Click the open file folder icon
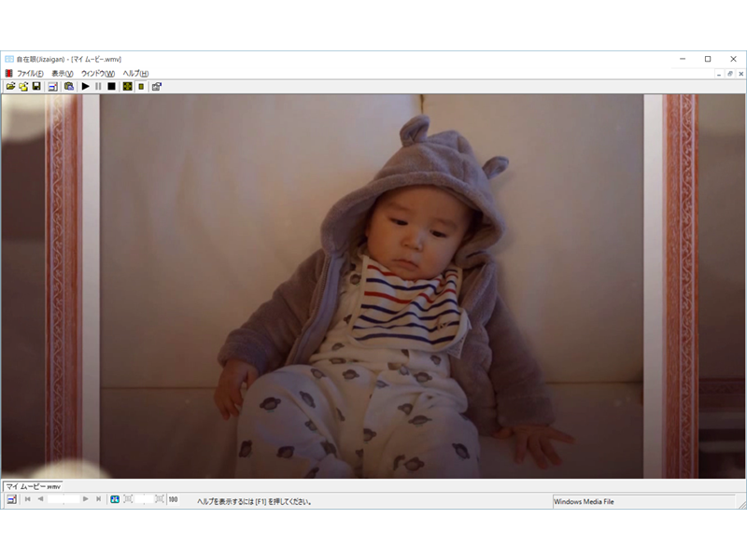 [x=10, y=86]
